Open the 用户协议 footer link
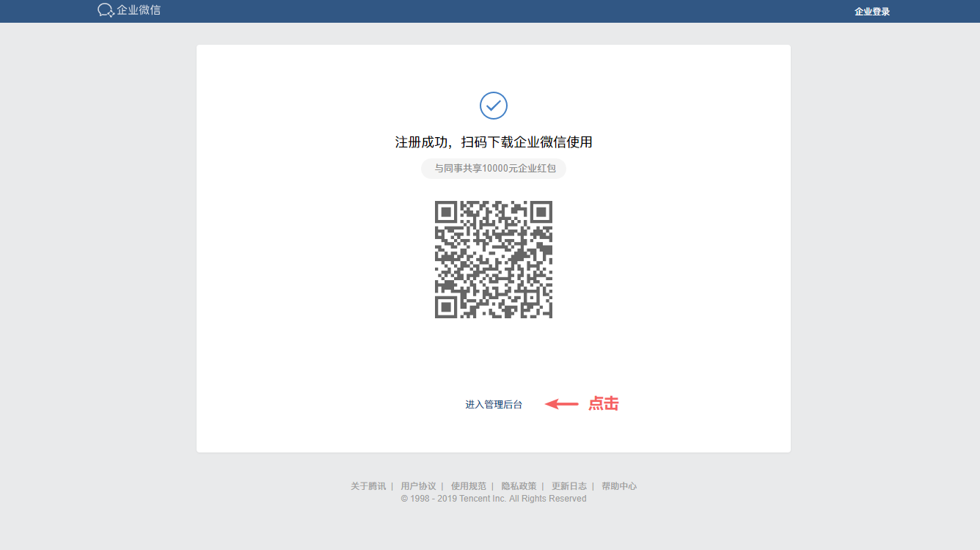980x550 pixels. [418, 486]
